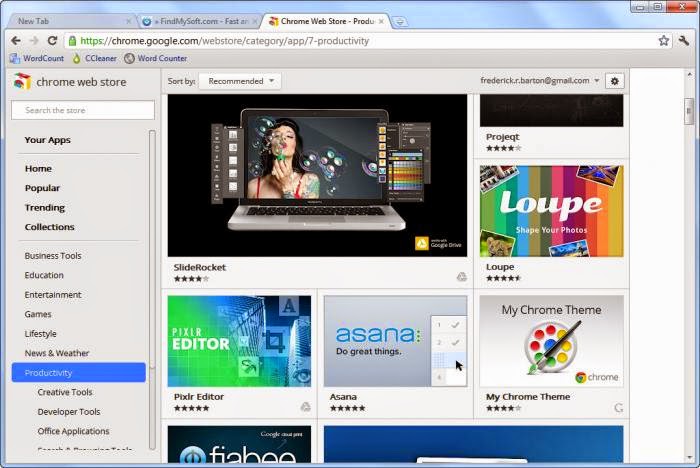Open the Trending section

(x=45, y=208)
